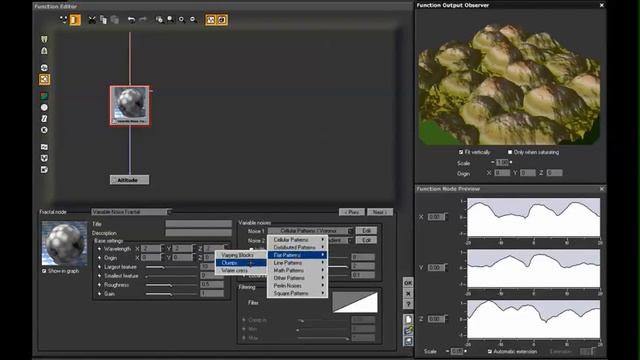
Task: Choose Varying Blocks from the submenu
Action: (x=241, y=255)
